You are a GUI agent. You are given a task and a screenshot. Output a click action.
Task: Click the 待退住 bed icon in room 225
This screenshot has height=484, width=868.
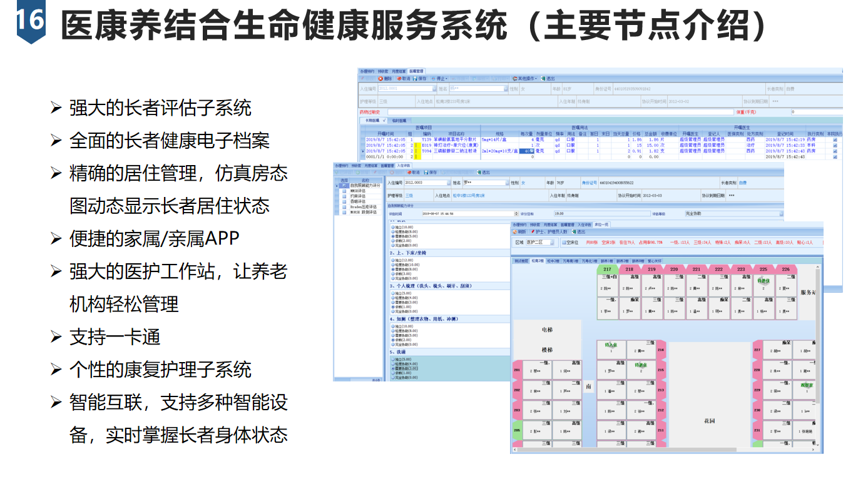762,282
